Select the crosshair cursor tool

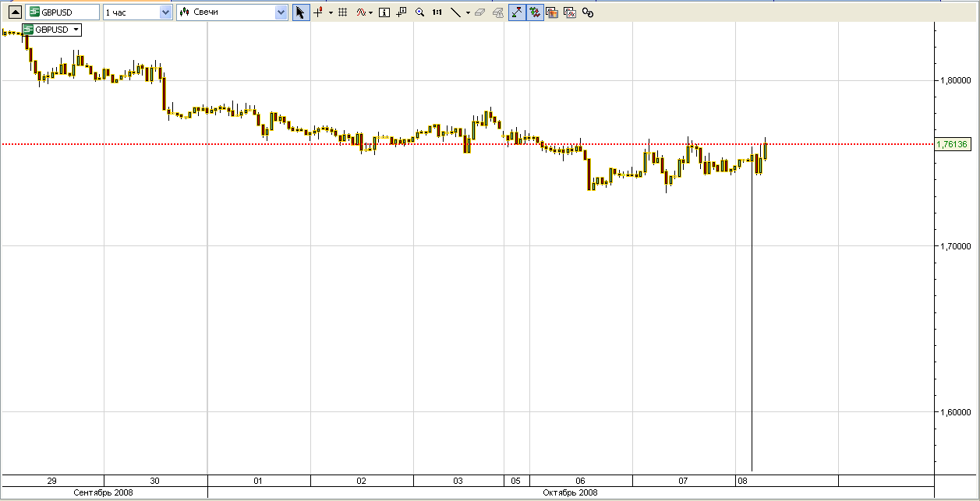coord(318,12)
